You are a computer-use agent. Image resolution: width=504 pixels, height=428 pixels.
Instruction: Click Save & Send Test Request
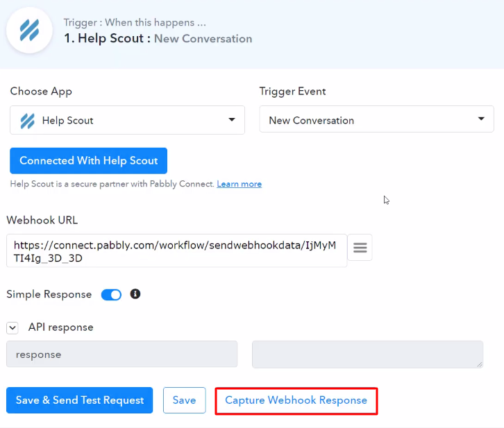pyautogui.click(x=79, y=400)
